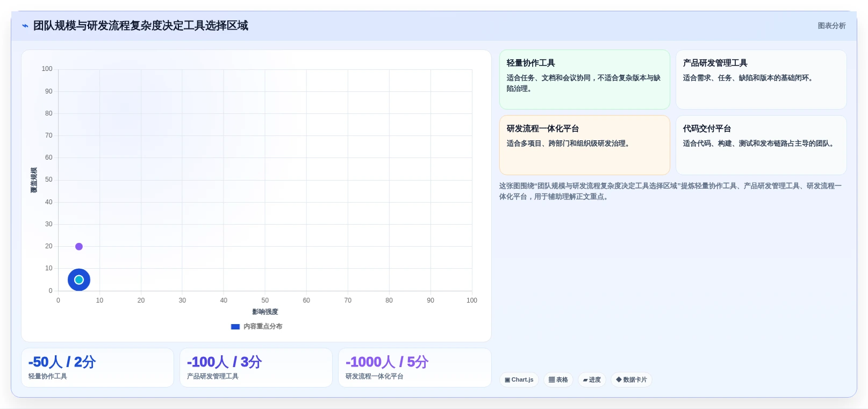Click the lightning icon beside the title
This screenshot has height=409, width=868.
pyautogui.click(x=25, y=26)
